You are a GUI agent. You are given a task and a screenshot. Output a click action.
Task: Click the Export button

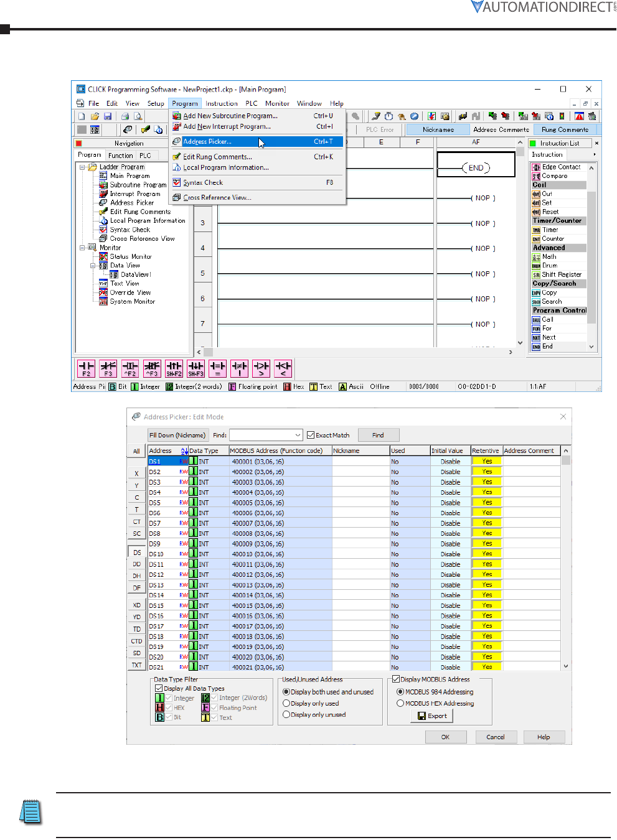(431, 716)
